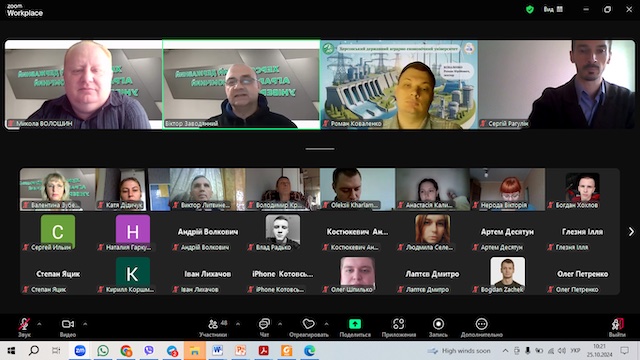Open the Дополнительно more options icon
This screenshot has height=360, width=640.
482,328
